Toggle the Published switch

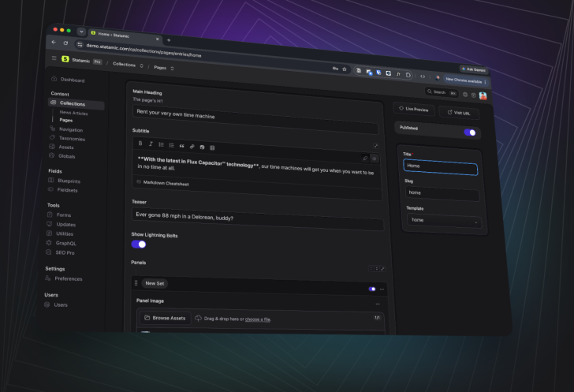[x=470, y=133]
